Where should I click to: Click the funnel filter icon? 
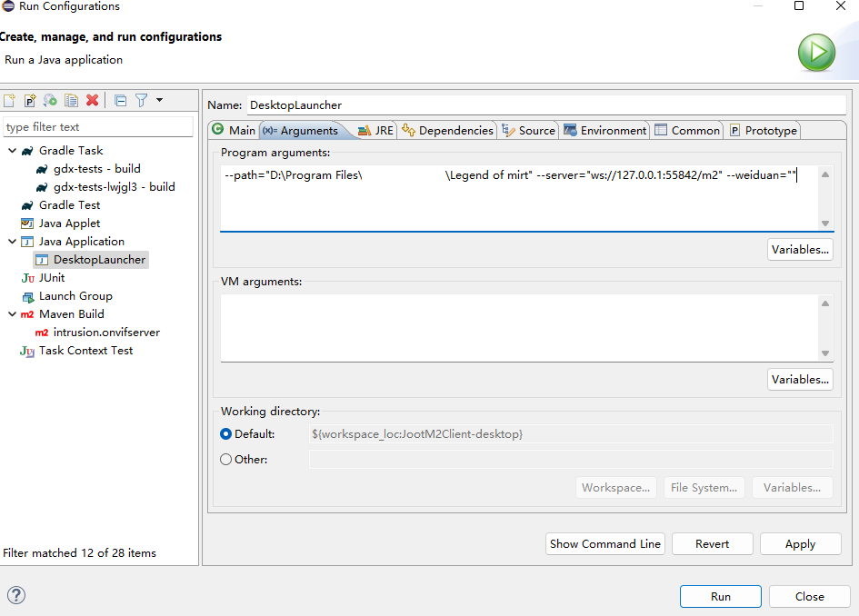(x=141, y=100)
